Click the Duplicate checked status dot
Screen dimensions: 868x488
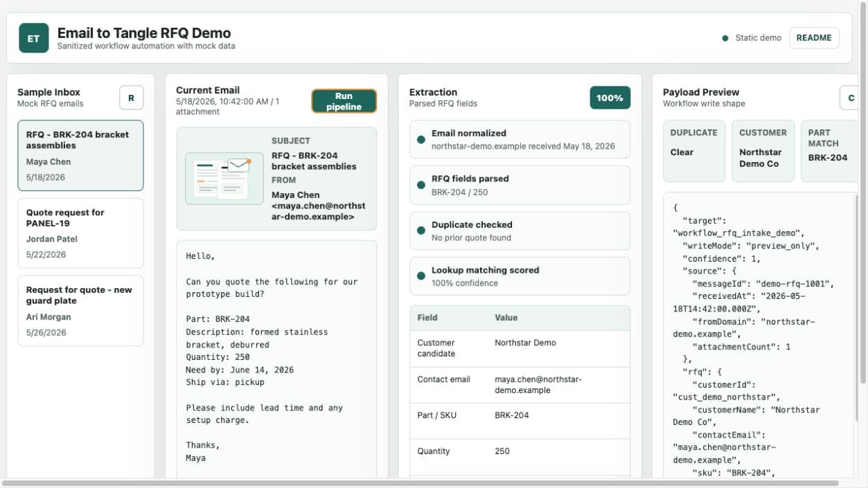(420, 231)
